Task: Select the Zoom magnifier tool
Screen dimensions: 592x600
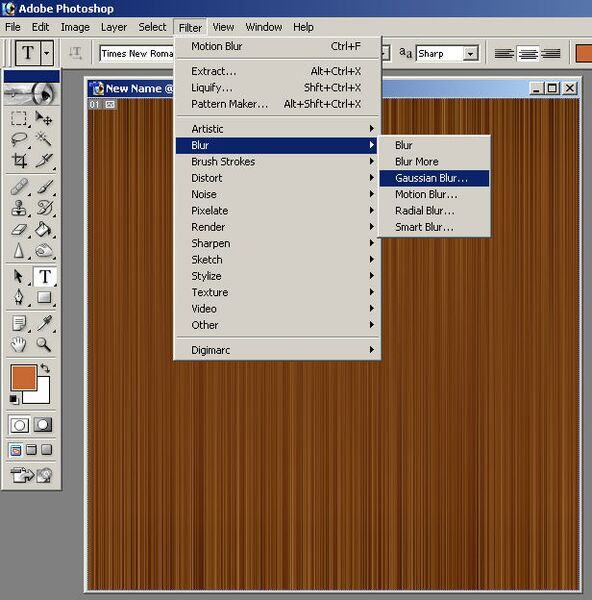Action: pos(43,345)
